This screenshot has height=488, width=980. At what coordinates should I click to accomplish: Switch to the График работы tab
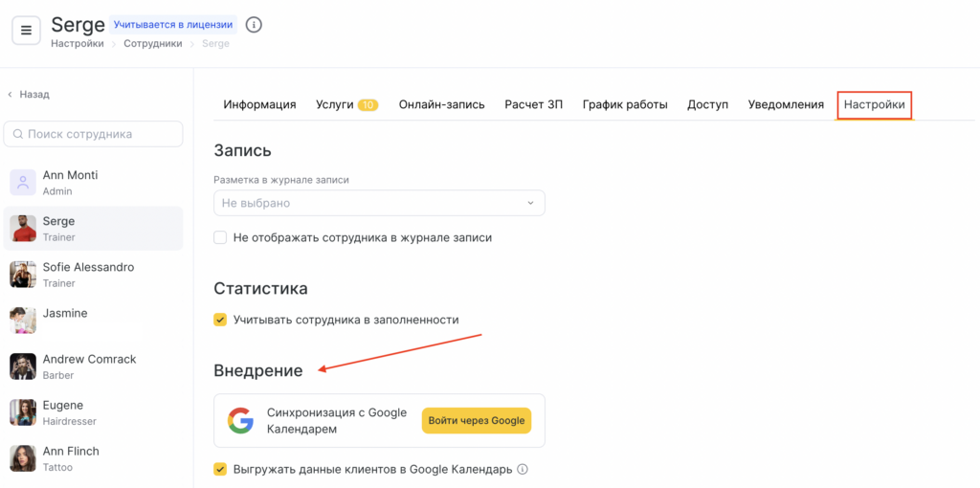coord(625,104)
